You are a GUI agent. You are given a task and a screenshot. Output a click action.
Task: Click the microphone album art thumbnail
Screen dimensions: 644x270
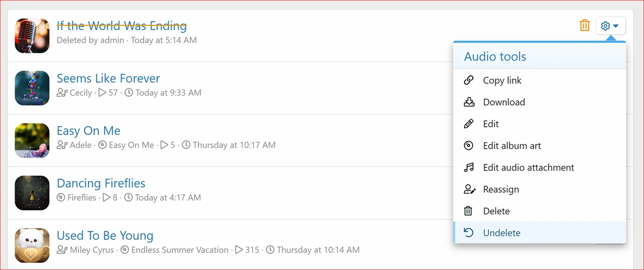[32, 36]
